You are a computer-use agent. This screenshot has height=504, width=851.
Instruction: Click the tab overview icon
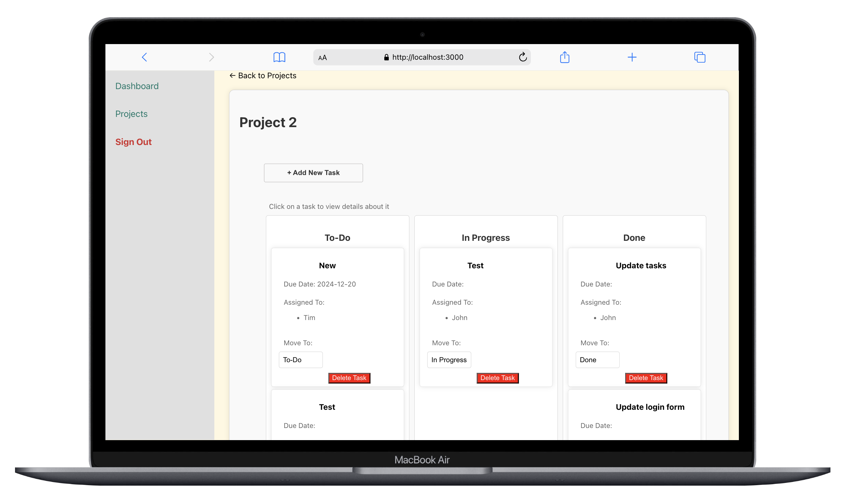pyautogui.click(x=700, y=57)
